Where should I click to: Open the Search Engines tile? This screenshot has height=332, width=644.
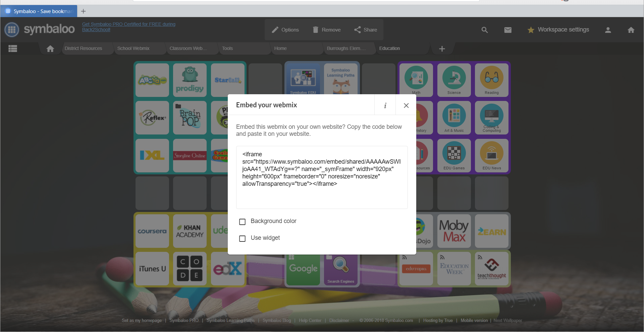click(x=341, y=270)
